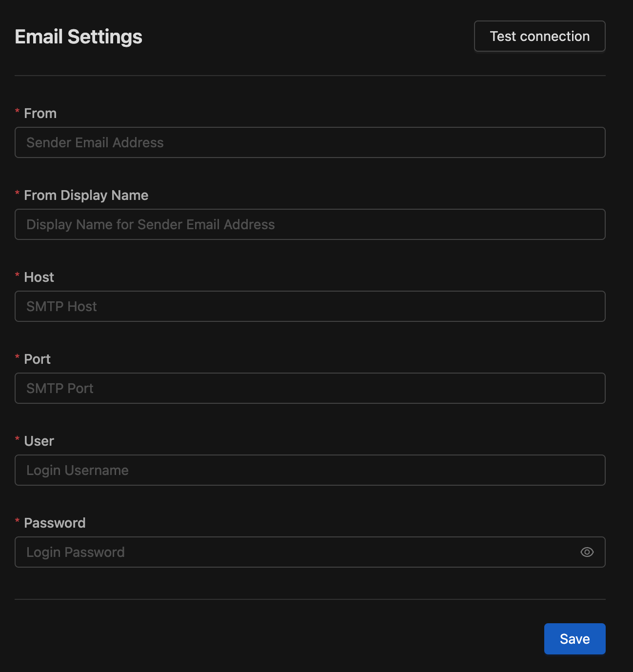Click the Login Password field
Viewport: 633px width, 672px height.
click(310, 552)
